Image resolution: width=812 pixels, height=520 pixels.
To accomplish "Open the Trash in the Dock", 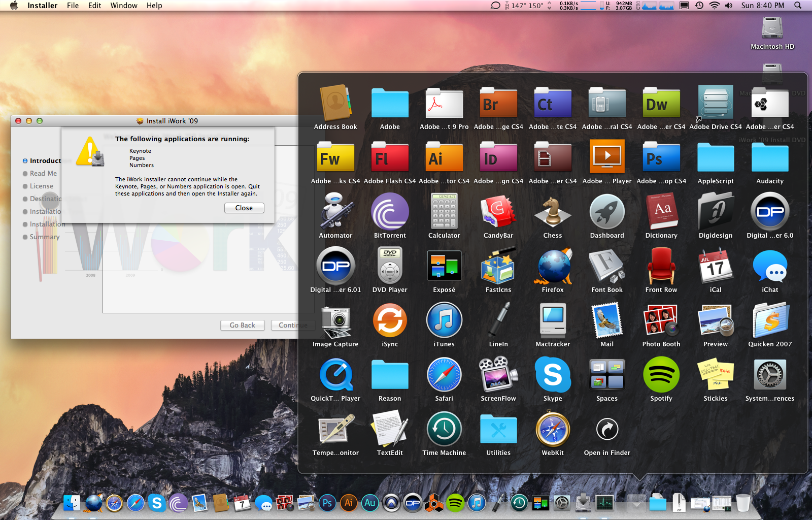I will (743, 503).
